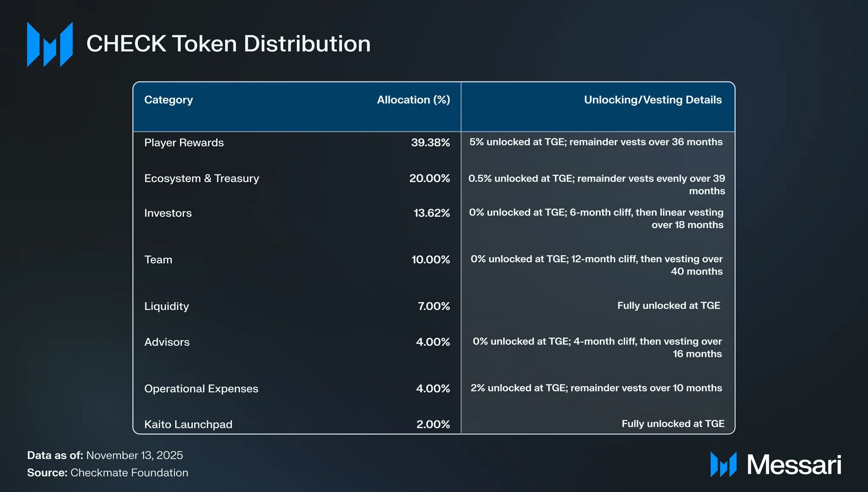Click the Allocation (%) column header
The width and height of the screenshot is (868, 492).
pos(413,100)
